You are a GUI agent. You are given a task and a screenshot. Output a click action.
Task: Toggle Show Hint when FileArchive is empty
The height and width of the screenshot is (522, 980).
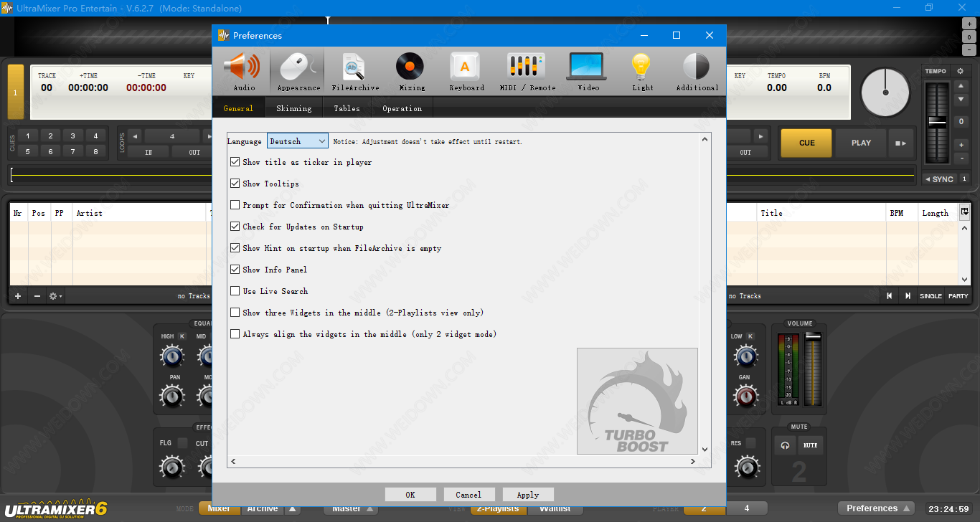click(x=235, y=248)
